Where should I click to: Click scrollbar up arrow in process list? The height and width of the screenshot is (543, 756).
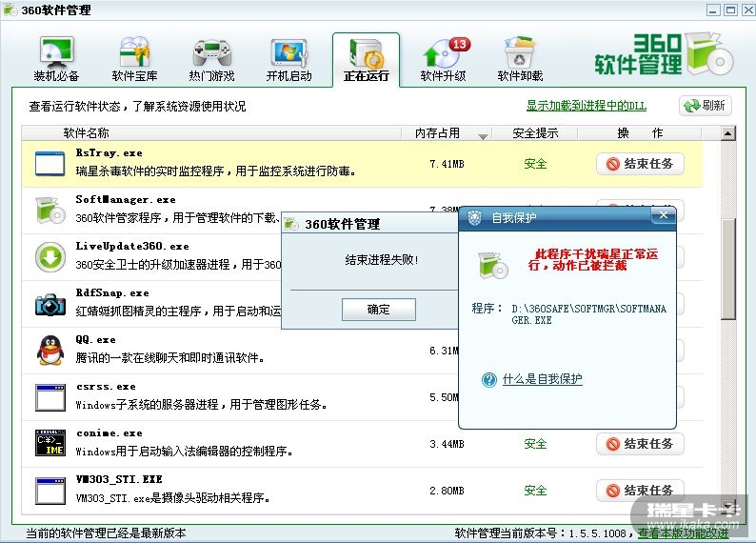[728, 133]
